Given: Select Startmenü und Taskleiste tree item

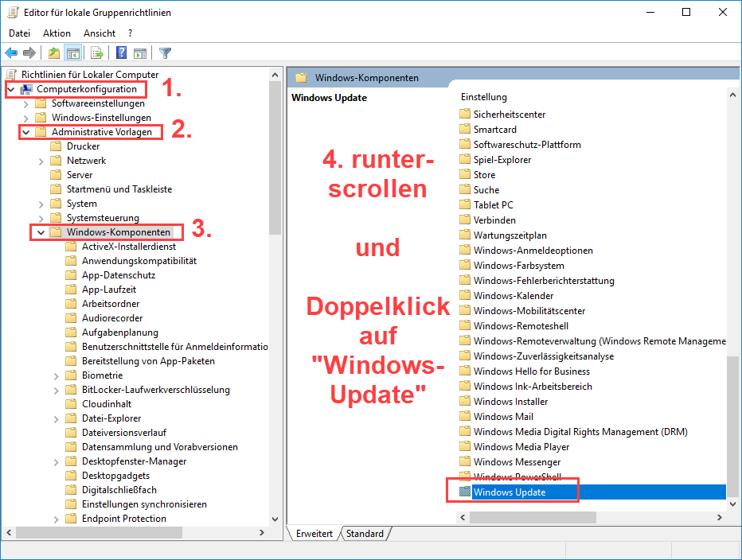Looking at the screenshot, I should [x=119, y=189].
